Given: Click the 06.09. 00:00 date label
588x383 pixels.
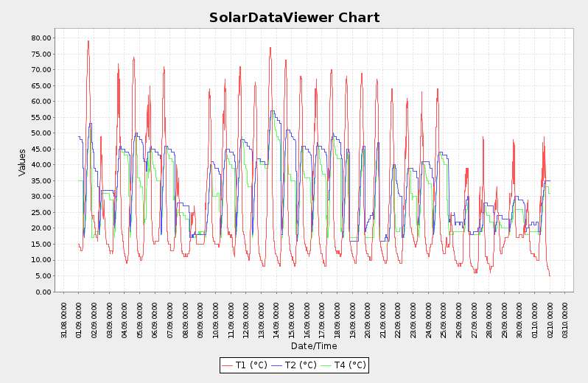Looking at the screenshot, I should point(155,320).
